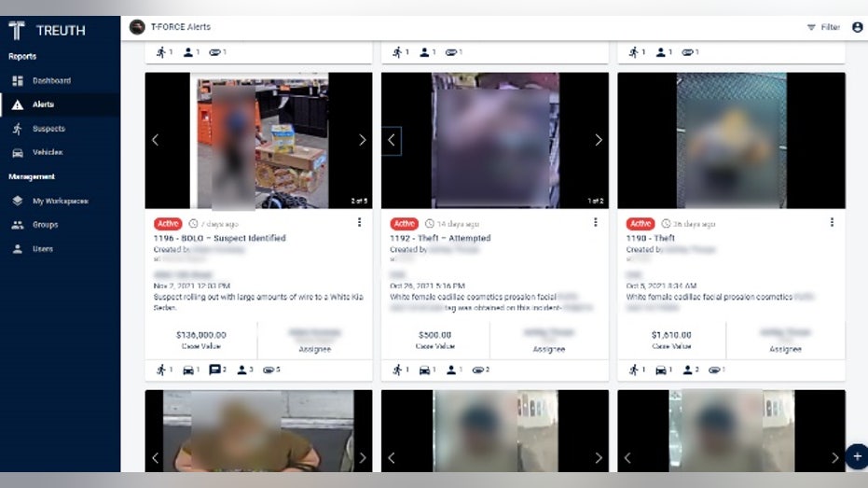This screenshot has width=868, height=488.
Task: Open more options menu for alert 1190
Action: coord(832,222)
